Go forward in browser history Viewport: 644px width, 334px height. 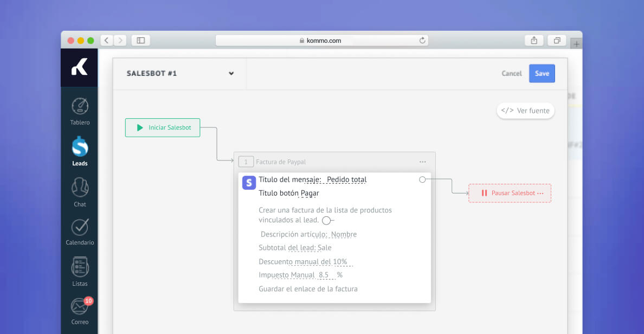[120, 40]
